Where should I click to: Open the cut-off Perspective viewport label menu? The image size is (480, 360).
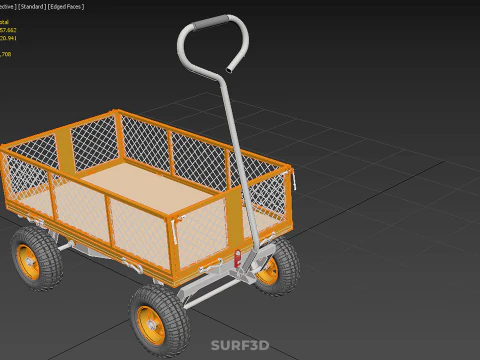7,7
